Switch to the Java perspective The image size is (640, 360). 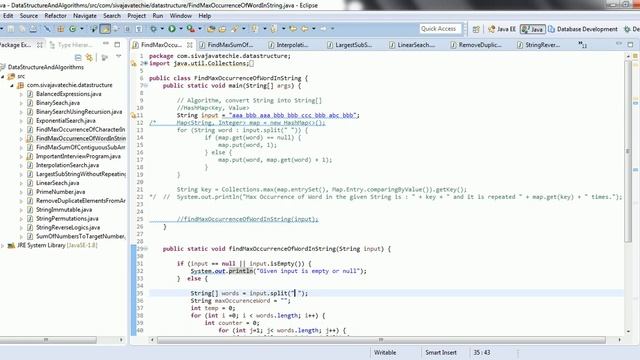click(x=533, y=29)
